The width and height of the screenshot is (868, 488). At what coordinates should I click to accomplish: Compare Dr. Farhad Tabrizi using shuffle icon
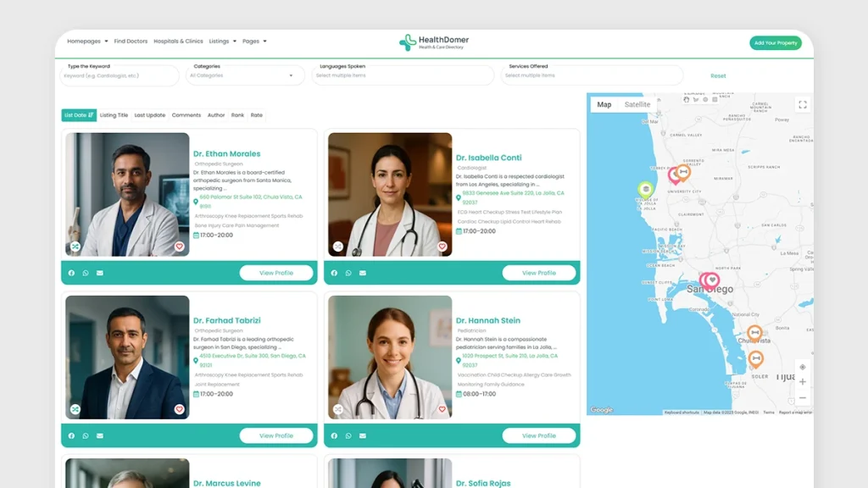tap(75, 409)
